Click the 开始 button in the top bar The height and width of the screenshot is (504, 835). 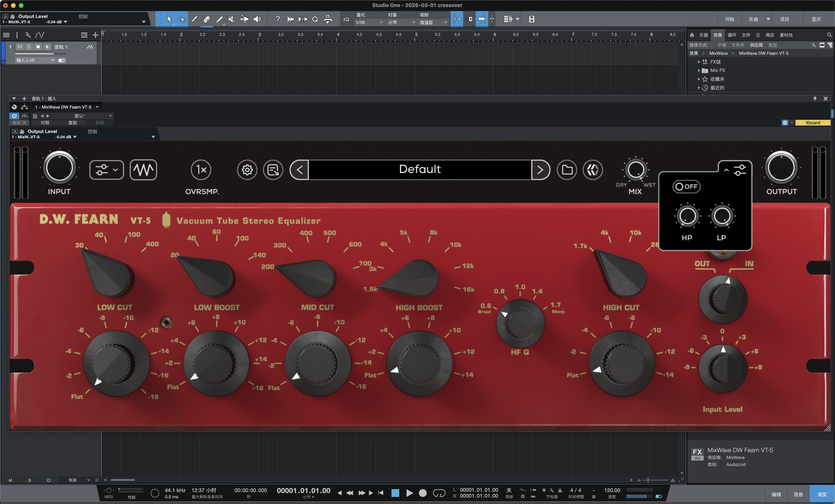[730, 19]
